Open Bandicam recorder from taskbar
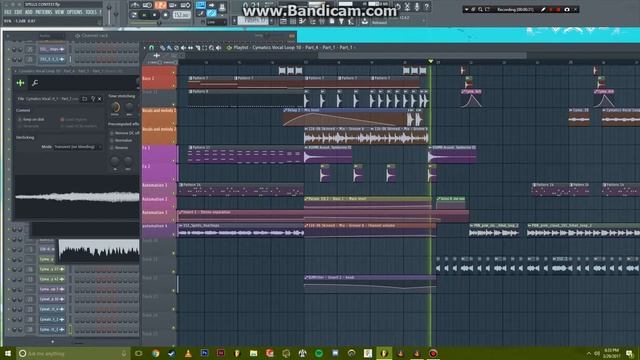The height and width of the screenshot is (360, 640). (433, 353)
